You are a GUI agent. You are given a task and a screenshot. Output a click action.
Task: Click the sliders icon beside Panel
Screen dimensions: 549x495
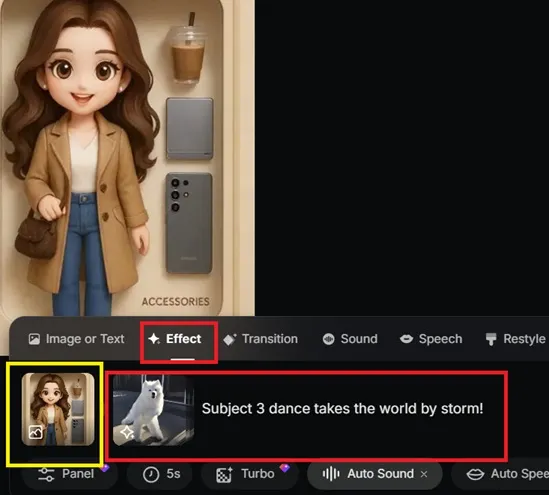(x=46, y=474)
